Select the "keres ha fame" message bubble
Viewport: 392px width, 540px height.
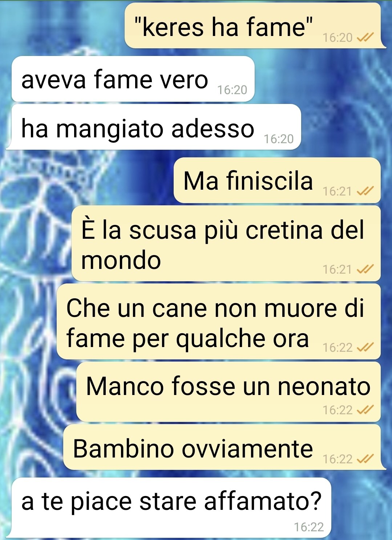point(255,26)
